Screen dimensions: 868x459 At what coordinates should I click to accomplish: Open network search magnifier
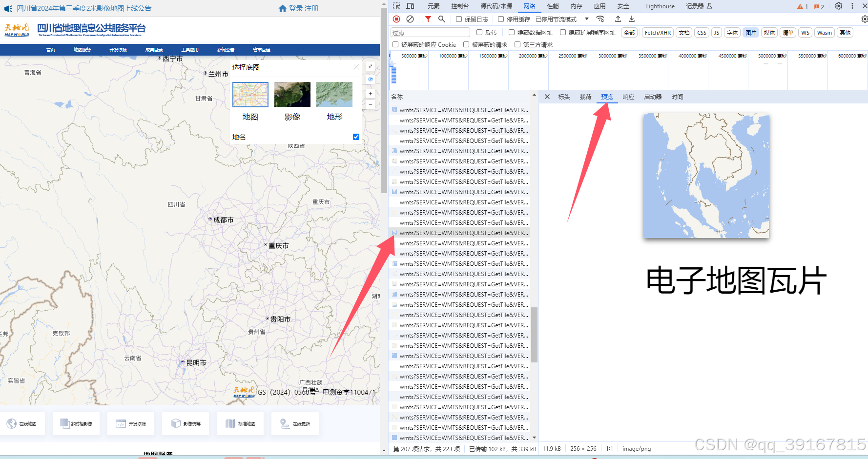tap(442, 19)
